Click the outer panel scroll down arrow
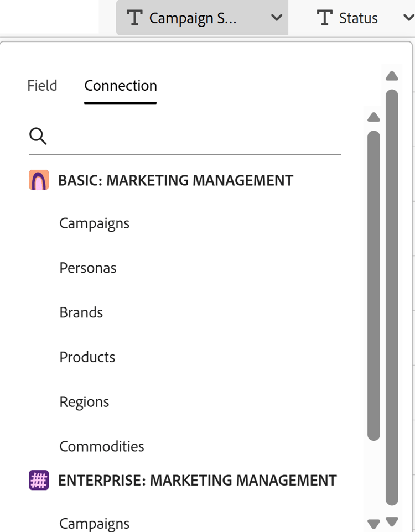Screen dimensions: 415x532 click(x=392, y=521)
